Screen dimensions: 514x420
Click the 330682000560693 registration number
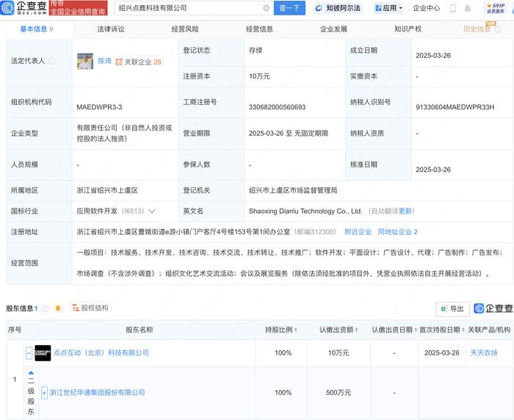pos(277,107)
